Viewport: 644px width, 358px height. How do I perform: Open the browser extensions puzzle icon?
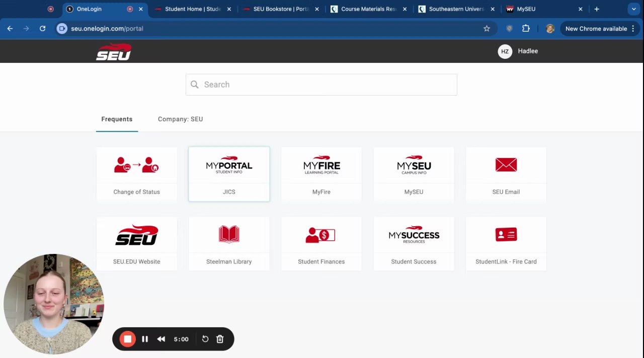click(x=526, y=29)
